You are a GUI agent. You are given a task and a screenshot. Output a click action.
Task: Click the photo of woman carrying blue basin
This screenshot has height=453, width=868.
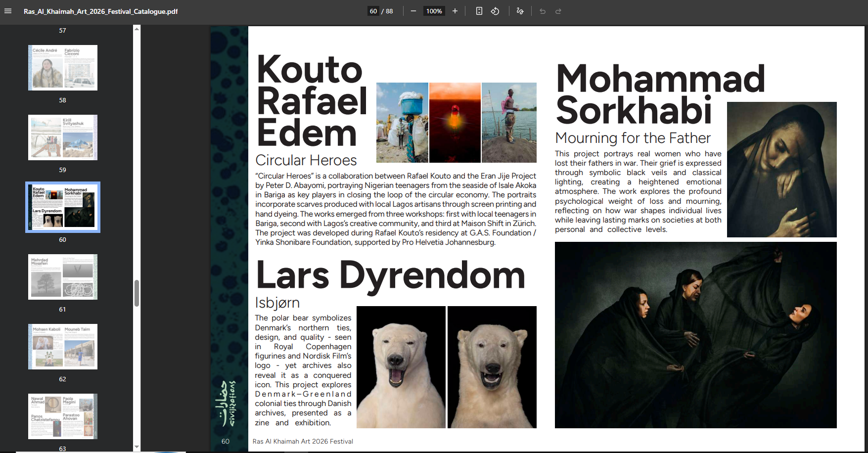(402, 123)
